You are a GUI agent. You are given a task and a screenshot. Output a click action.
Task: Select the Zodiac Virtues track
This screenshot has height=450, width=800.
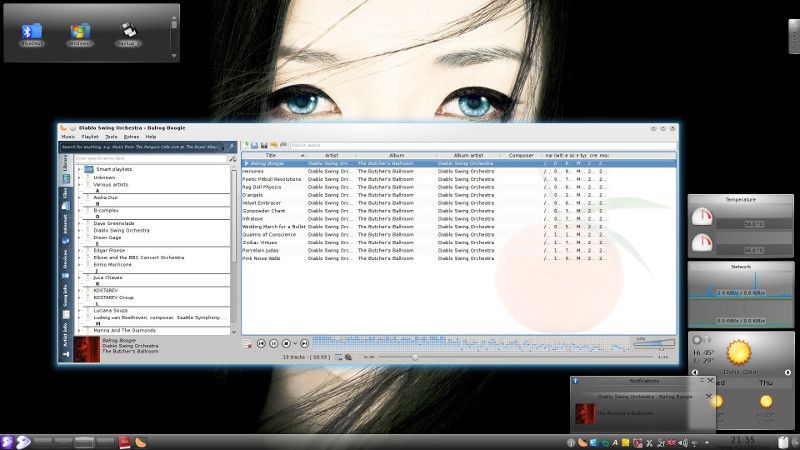[x=459, y=242]
